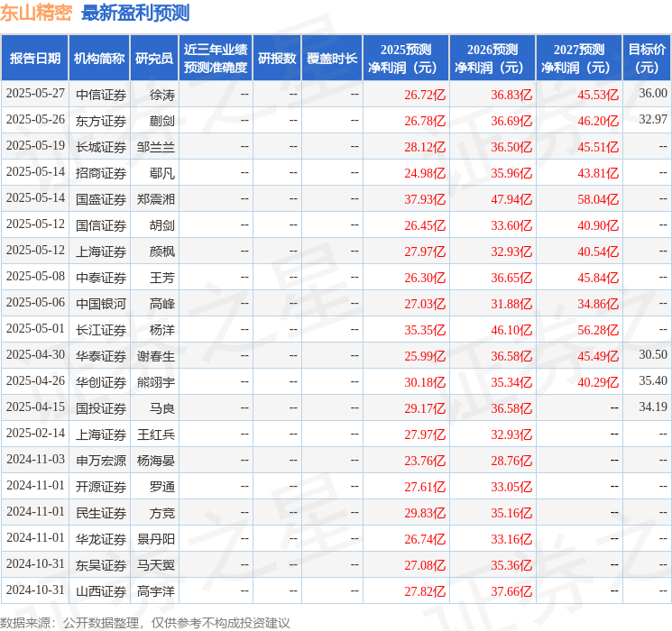Sort by 2025预测净利润 column header
The width and height of the screenshot is (672, 631).
(406, 59)
